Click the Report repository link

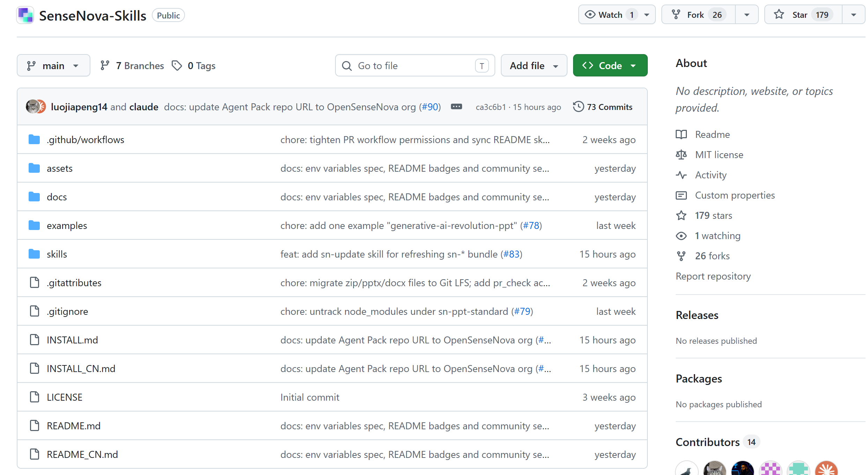click(x=713, y=276)
